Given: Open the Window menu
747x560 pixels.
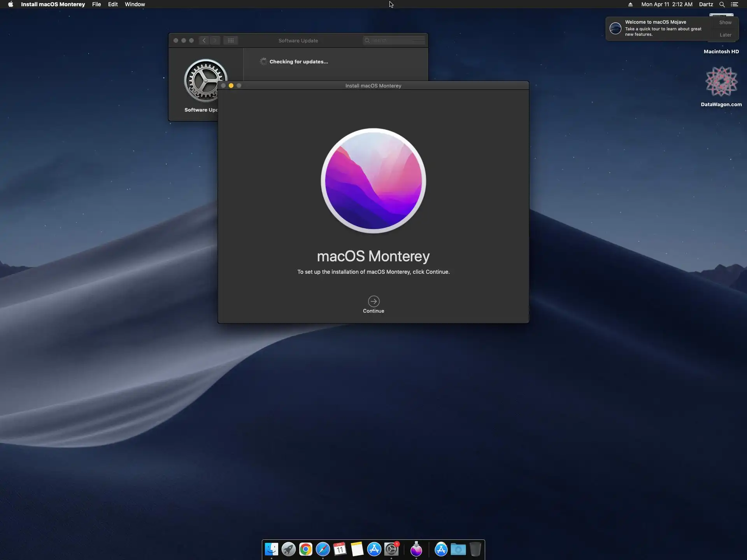Looking at the screenshot, I should coord(135,4).
